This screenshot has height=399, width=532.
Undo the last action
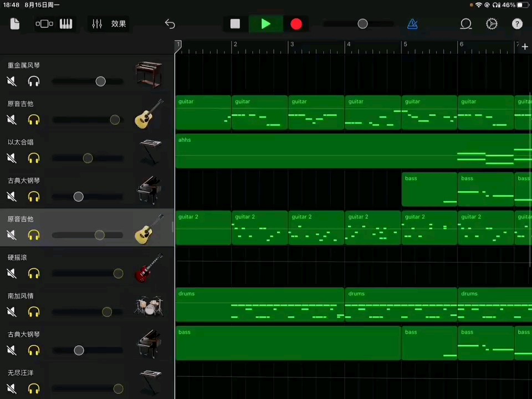pyautogui.click(x=170, y=24)
